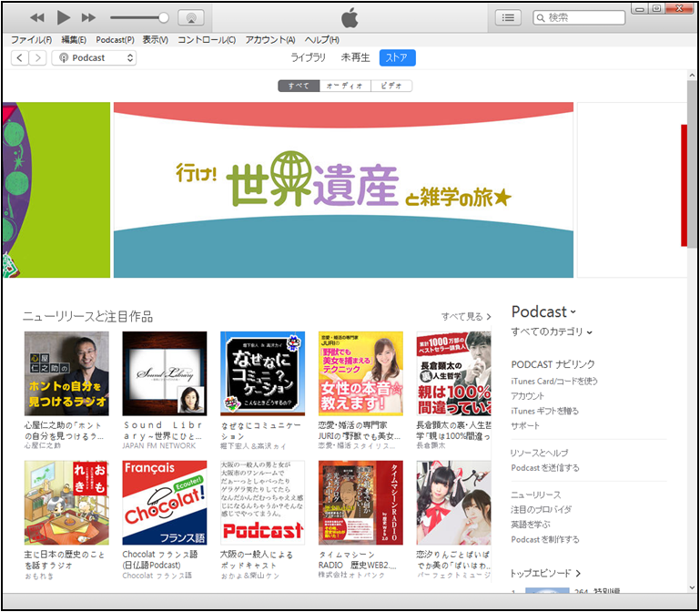Viewport: 700px width, 612px height.
Task: Open the Up Next list icon
Action: [508, 18]
